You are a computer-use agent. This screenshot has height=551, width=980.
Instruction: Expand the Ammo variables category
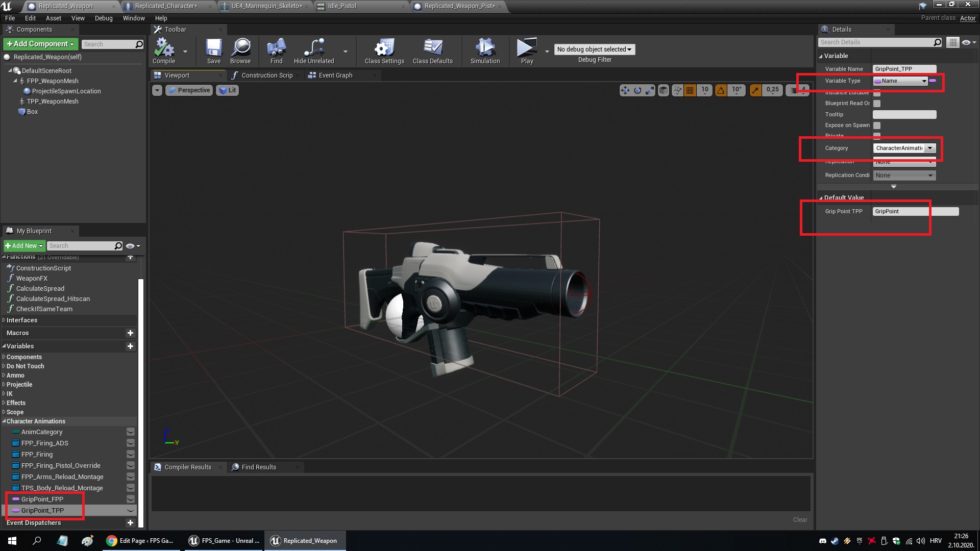tap(15, 375)
